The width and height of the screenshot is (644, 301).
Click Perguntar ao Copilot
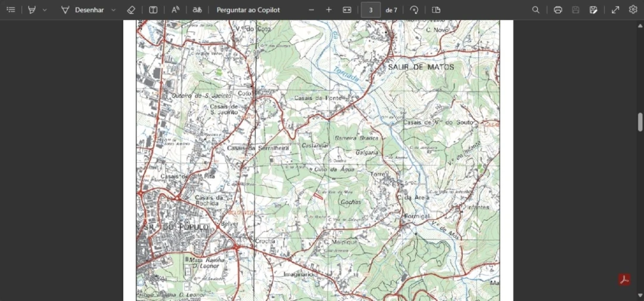[248, 10]
